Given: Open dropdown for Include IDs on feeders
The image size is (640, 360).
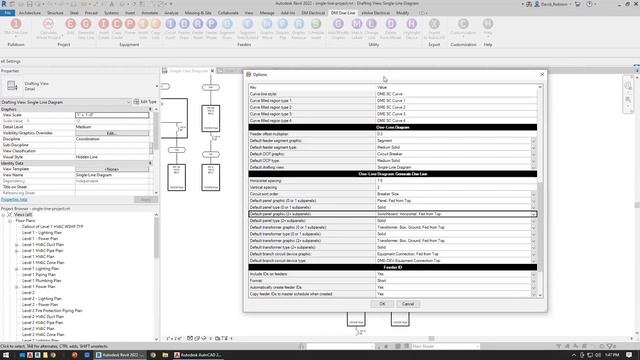Looking at the screenshot, I should 533,274.
